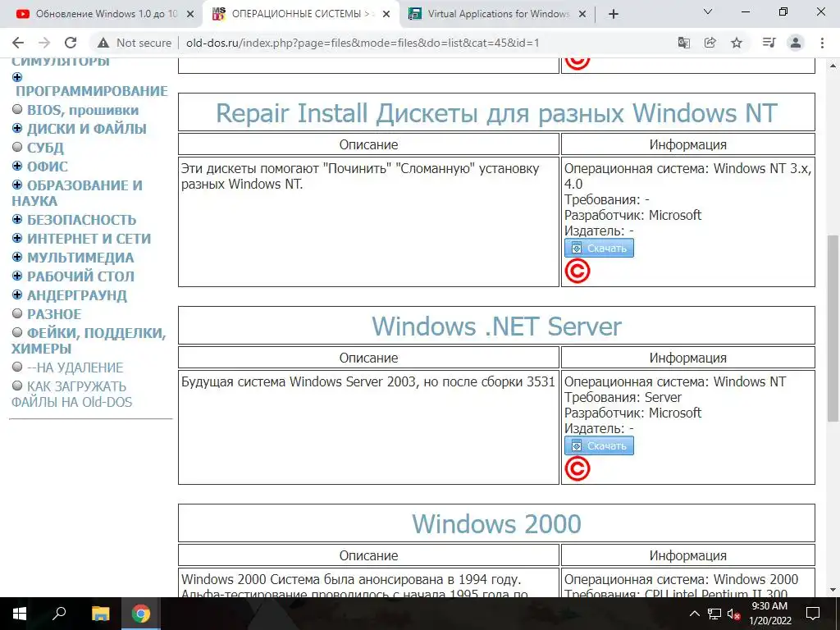Screen dimensions: 840x630
Task: Open the БЕЗОПАСНОСТЬ category link
Action: coord(82,220)
